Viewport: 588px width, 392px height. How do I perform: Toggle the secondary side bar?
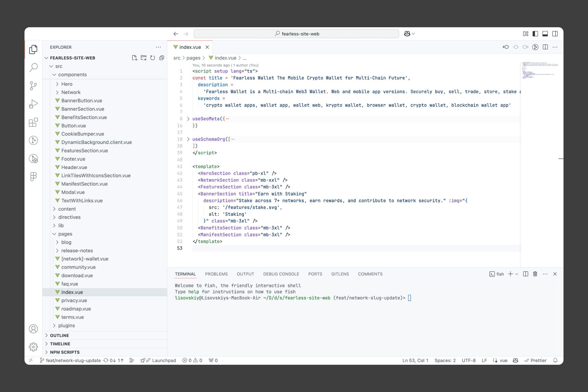click(555, 34)
